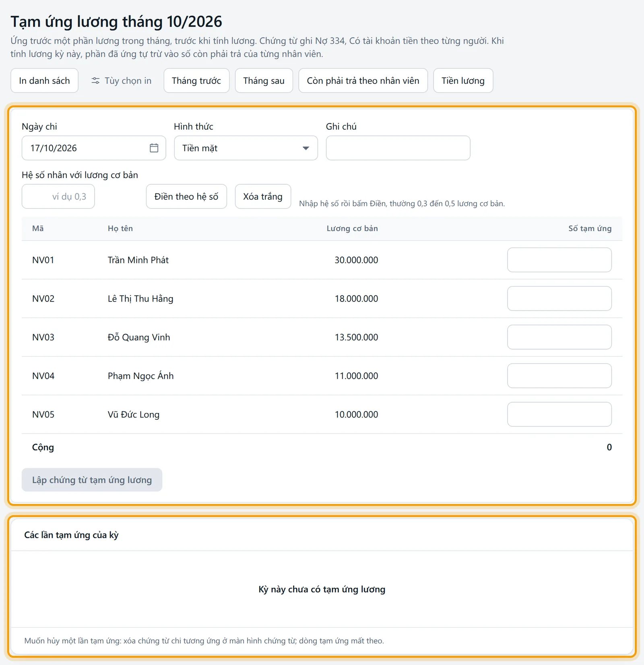
Task: Select the advance field for Đỗ Quang Vinh
Action: (x=559, y=337)
